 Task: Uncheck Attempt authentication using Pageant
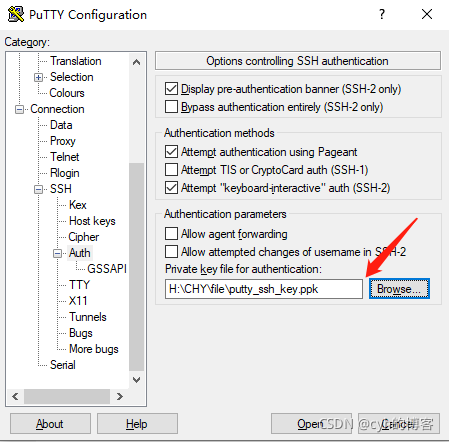pos(171,152)
